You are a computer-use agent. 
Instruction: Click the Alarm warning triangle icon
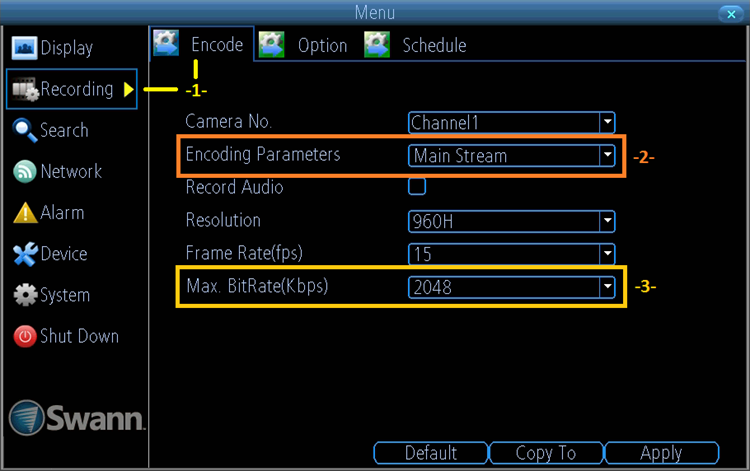(x=25, y=213)
